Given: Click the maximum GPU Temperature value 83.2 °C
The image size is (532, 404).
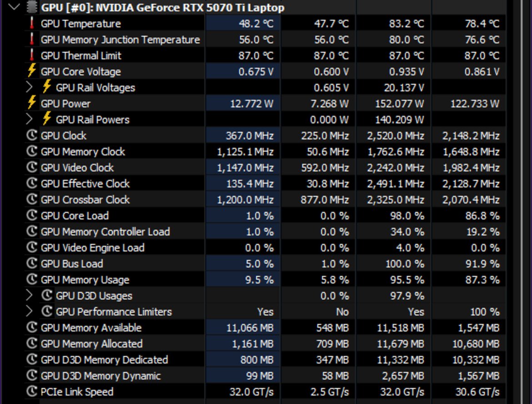Looking at the screenshot, I should (x=406, y=23).
